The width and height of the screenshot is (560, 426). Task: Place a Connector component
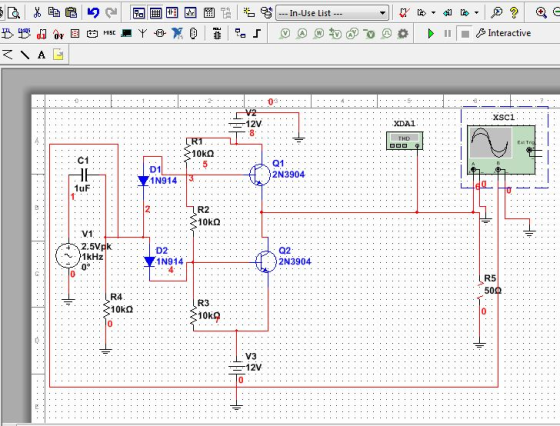[x=193, y=34]
